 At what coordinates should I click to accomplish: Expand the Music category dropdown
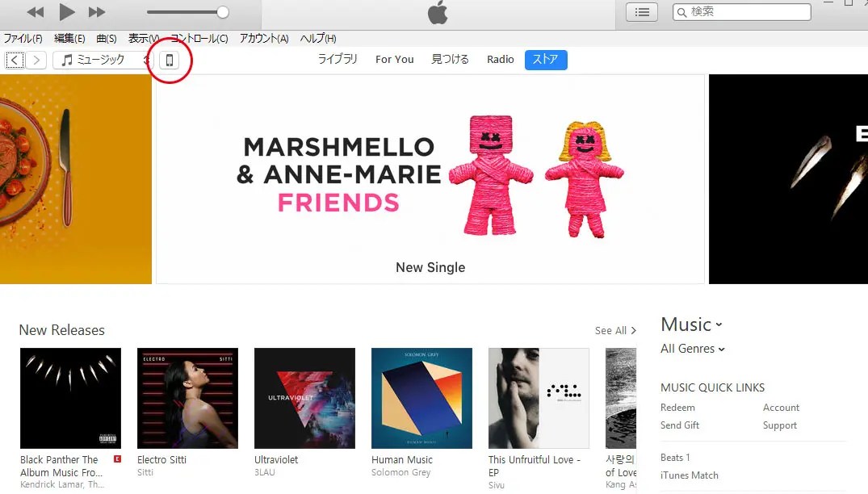pyautogui.click(x=691, y=324)
